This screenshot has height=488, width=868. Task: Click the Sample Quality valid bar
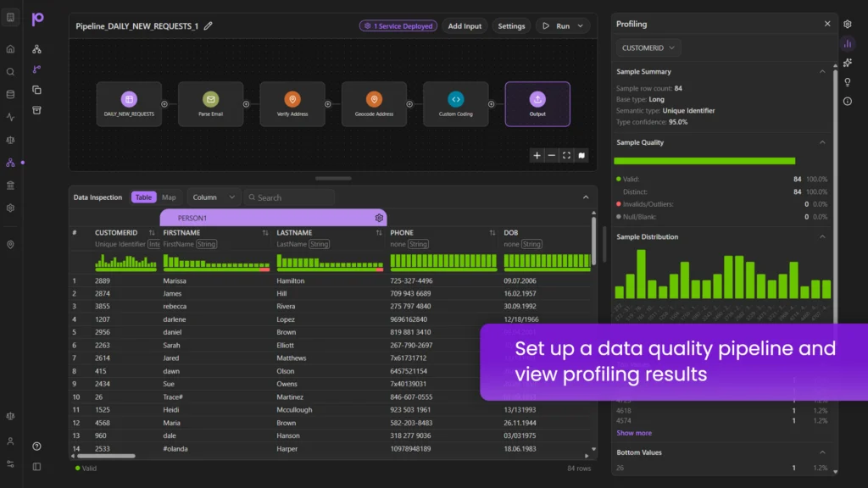[704, 161]
